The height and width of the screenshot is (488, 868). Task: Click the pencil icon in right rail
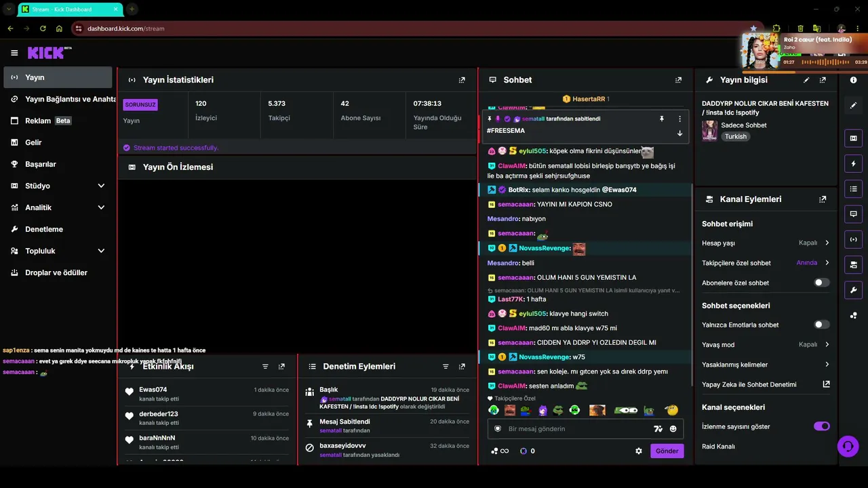853,105
